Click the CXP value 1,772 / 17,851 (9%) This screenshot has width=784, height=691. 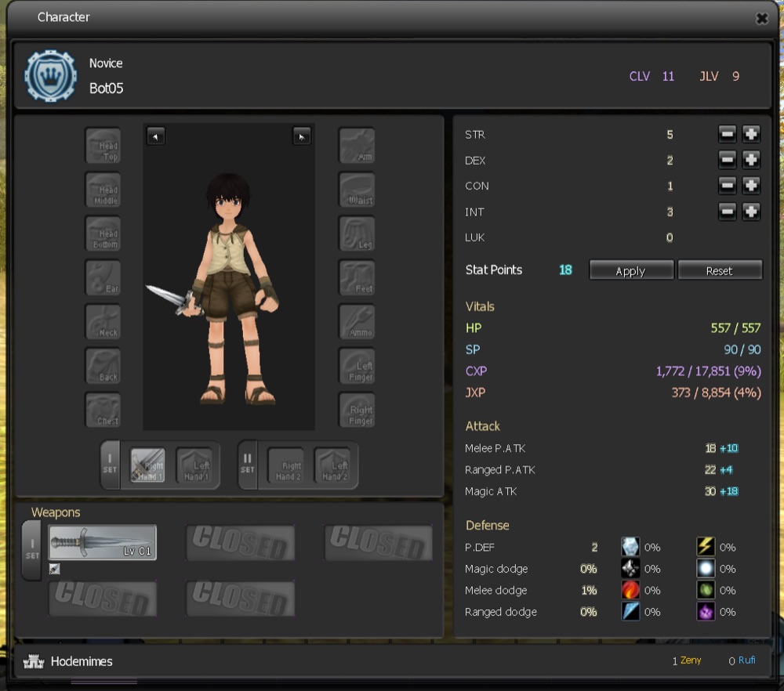pos(709,371)
